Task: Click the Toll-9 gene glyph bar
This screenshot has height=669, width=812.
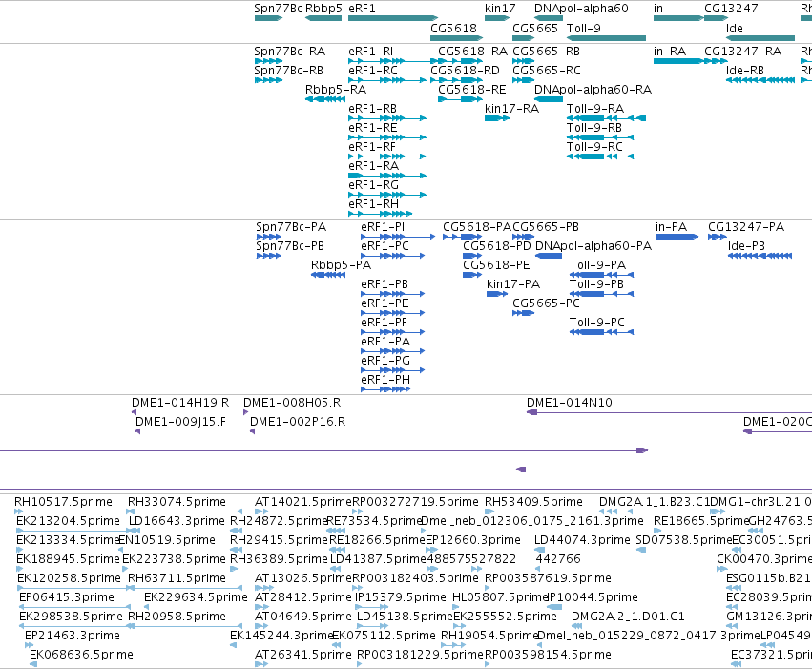Action: [x=606, y=38]
